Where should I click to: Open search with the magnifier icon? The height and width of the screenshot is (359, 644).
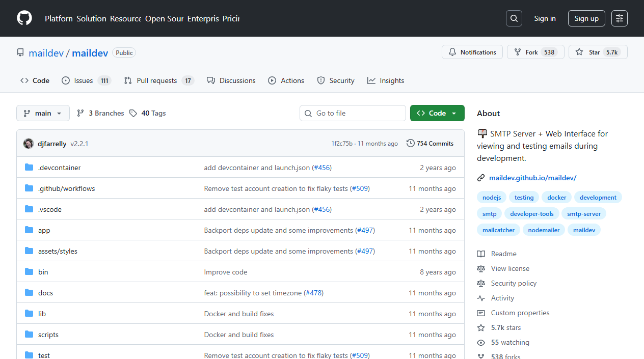[x=514, y=18]
